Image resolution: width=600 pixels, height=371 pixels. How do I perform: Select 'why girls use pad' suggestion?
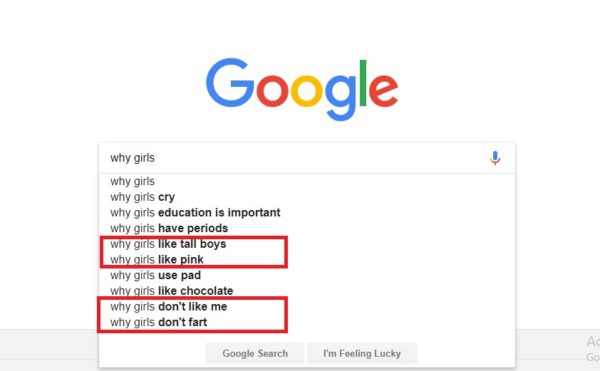pyautogui.click(x=307, y=275)
